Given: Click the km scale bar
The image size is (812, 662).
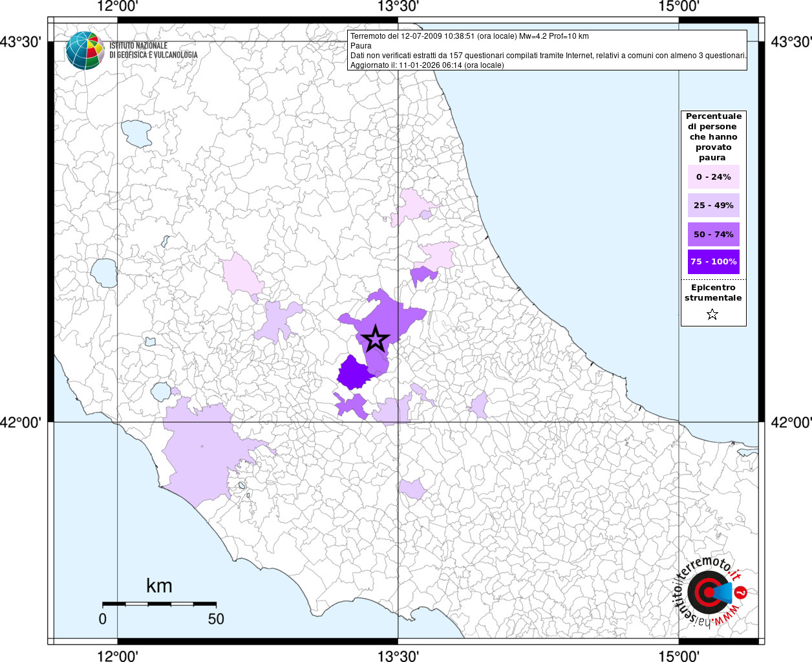Looking at the screenshot, I should coord(159,604).
